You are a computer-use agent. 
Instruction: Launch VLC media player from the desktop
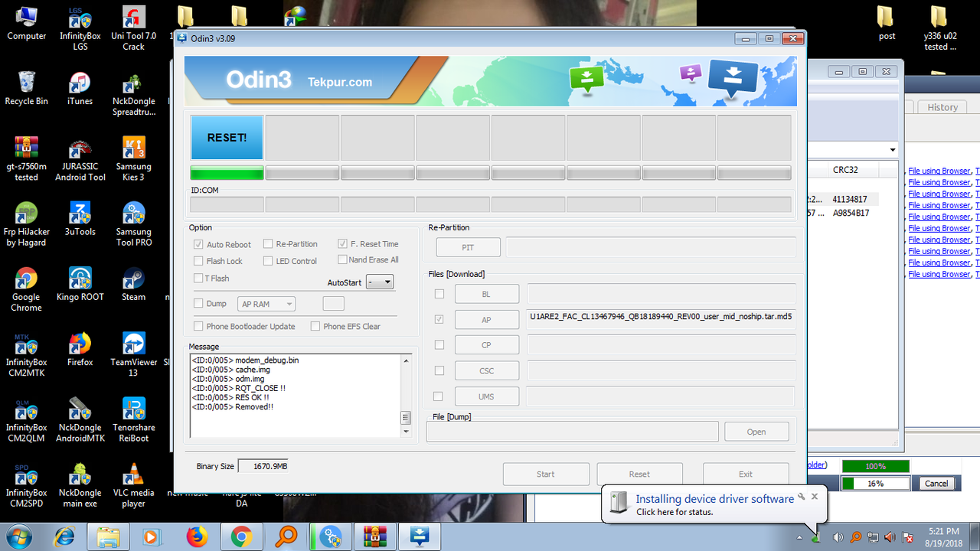tap(133, 485)
